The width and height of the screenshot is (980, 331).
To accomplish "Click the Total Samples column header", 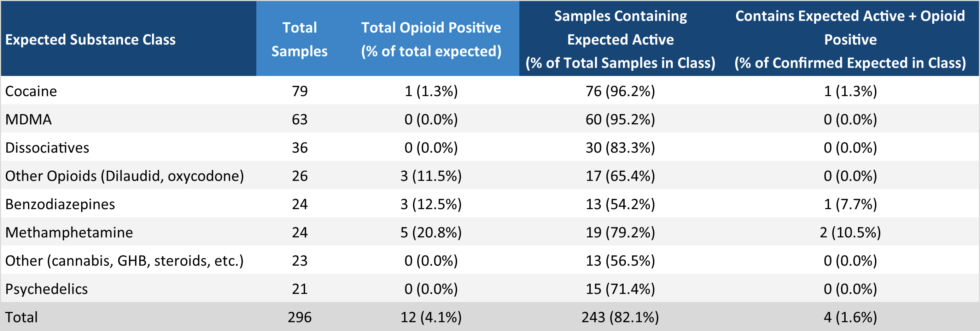I will click(x=299, y=40).
